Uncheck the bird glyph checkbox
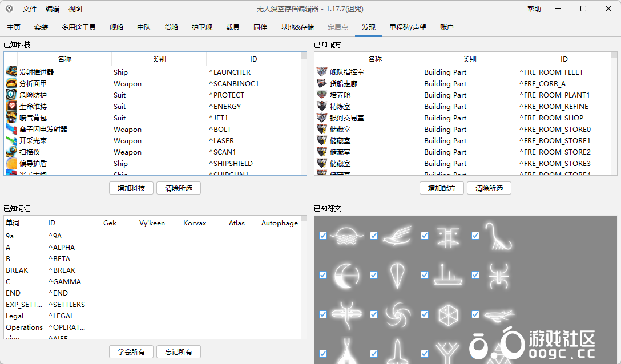This screenshot has width=621, height=364. (x=374, y=236)
